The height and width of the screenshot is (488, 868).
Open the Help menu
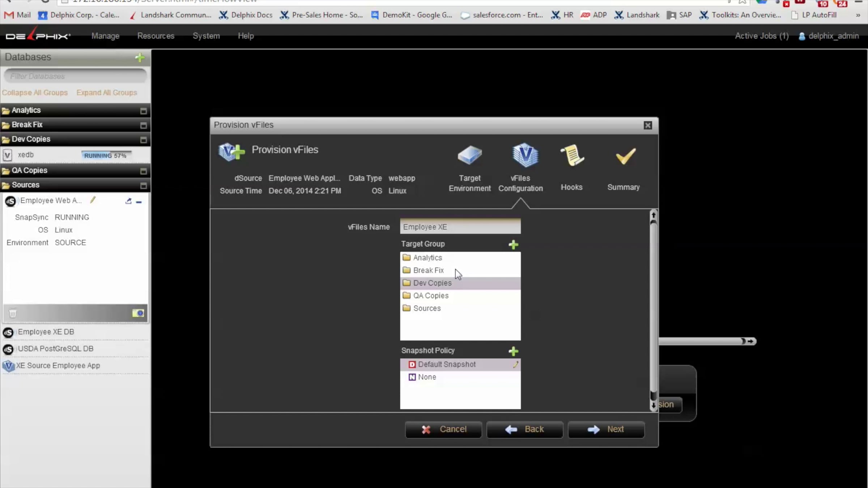(x=246, y=36)
